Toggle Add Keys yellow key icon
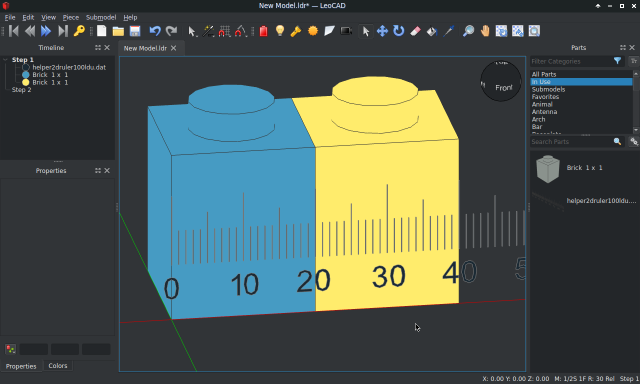Screen dimensions: 640x384 79,31
